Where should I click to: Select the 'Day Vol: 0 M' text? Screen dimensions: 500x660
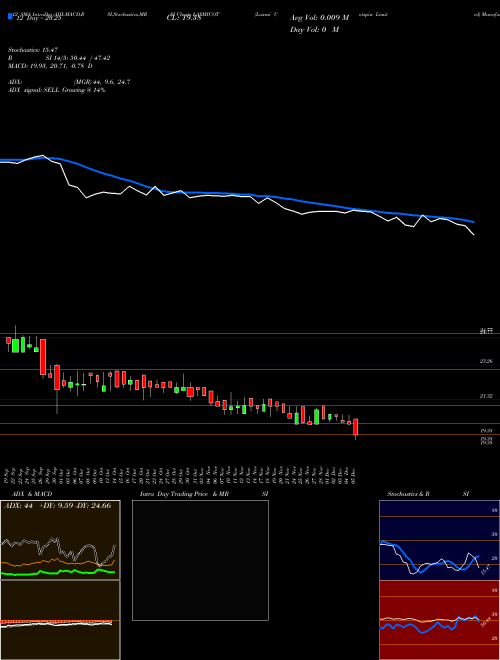click(x=314, y=30)
